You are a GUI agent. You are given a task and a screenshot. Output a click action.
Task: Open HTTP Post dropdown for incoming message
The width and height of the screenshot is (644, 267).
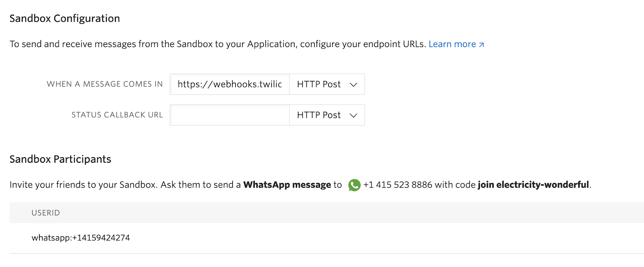(327, 84)
